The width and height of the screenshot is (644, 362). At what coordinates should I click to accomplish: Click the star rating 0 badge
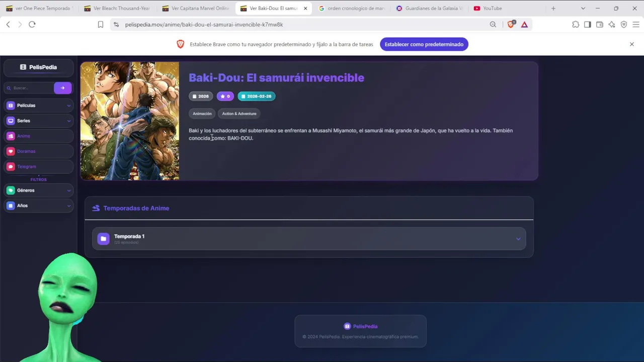225,97
